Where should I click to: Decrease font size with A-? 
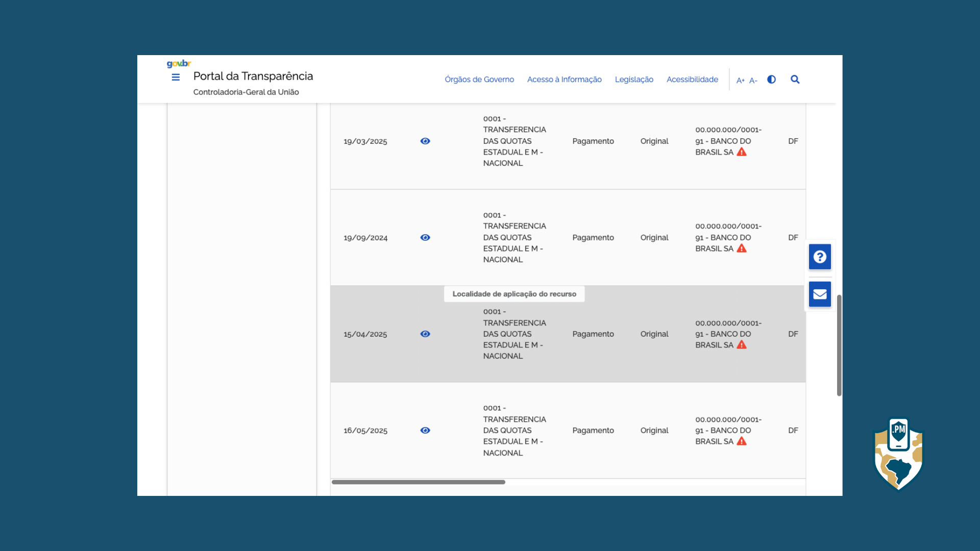coord(753,81)
